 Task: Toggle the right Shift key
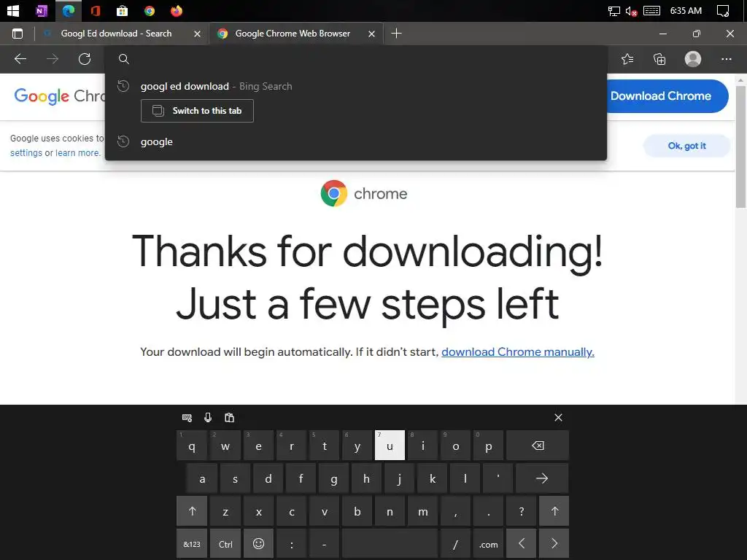[x=554, y=511]
